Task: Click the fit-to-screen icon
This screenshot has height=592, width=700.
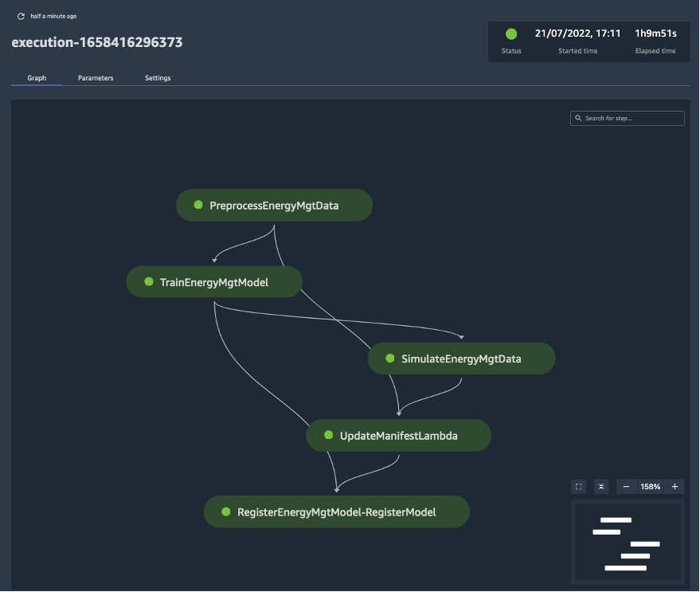Action: [x=579, y=486]
